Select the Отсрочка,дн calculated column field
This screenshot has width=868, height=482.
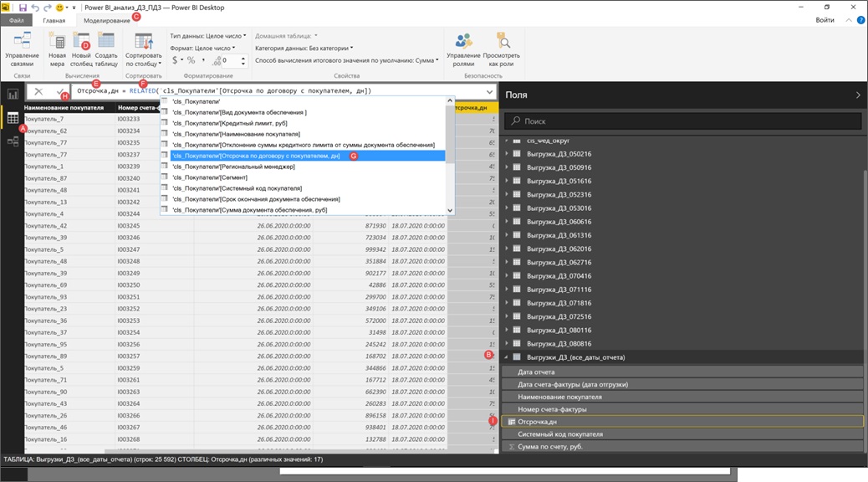point(682,422)
